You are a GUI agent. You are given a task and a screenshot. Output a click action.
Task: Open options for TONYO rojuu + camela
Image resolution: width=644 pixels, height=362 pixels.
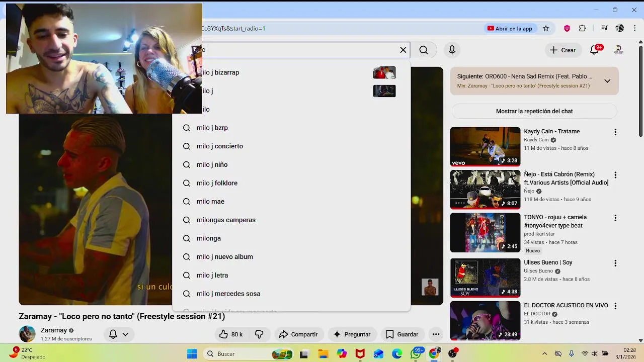[x=615, y=218]
